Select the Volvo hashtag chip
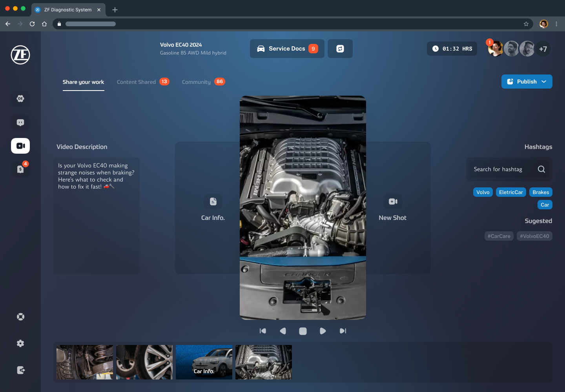The width and height of the screenshot is (565, 392). (483, 192)
